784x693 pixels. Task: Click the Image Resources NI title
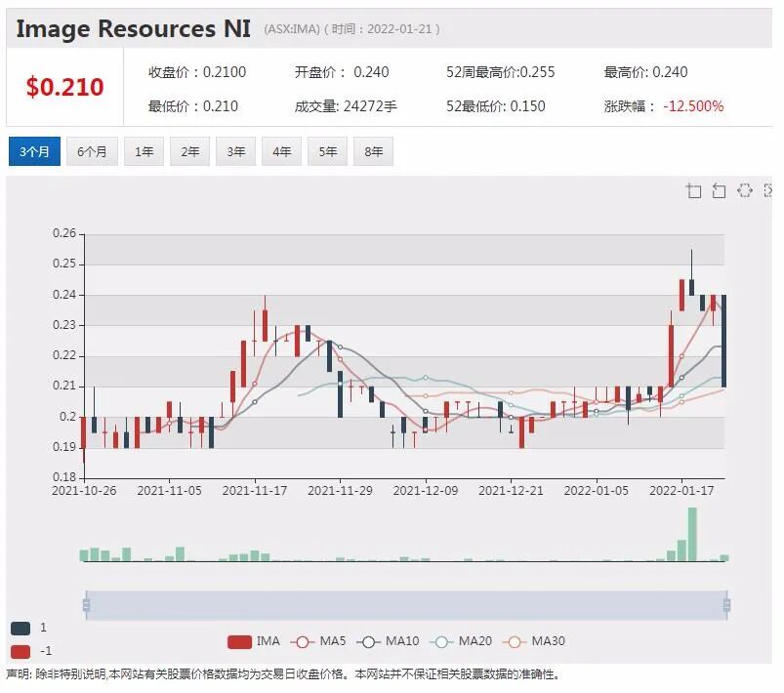click(x=134, y=28)
